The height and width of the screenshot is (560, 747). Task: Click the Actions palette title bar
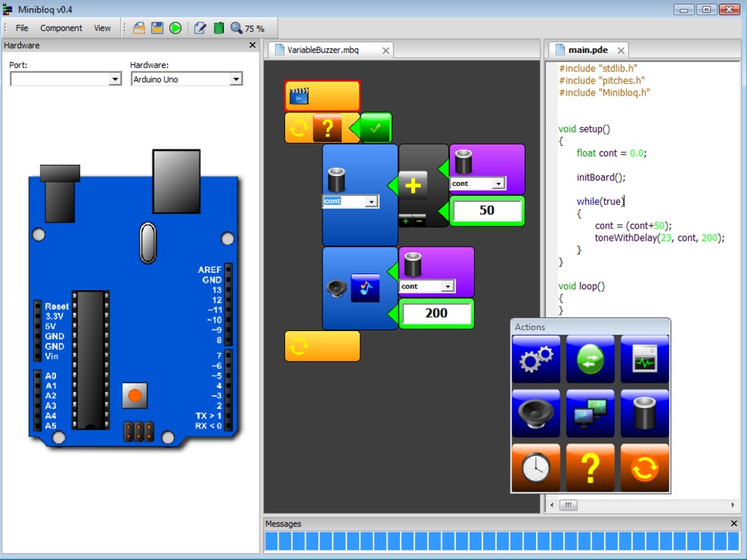point(590,327)
